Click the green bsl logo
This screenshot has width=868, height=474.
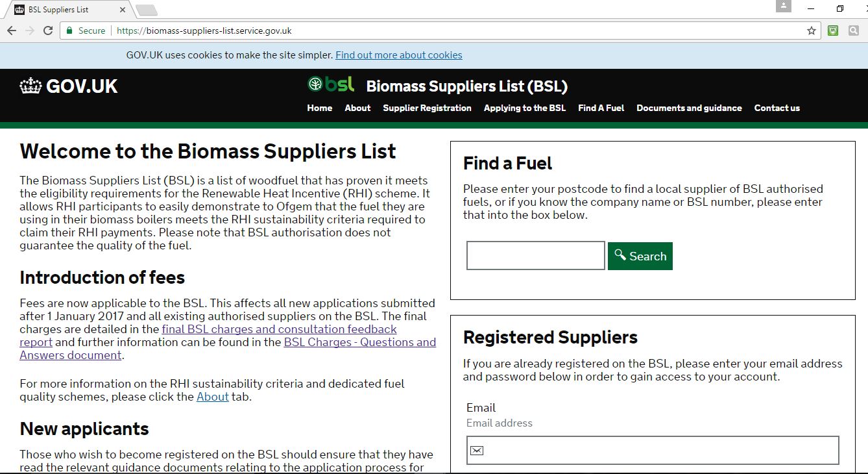(x=331, y=84)
